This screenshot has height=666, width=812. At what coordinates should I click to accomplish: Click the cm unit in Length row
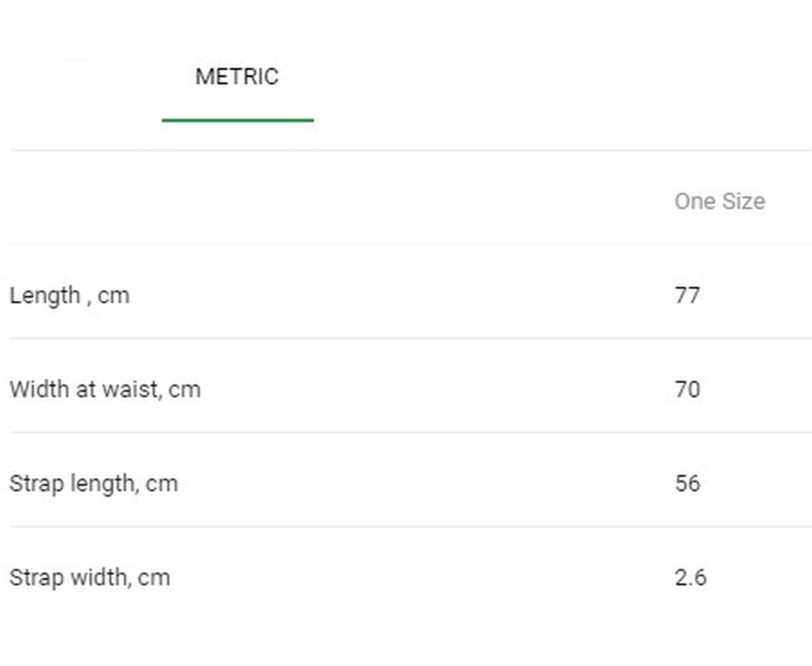(x=114, y=296)
